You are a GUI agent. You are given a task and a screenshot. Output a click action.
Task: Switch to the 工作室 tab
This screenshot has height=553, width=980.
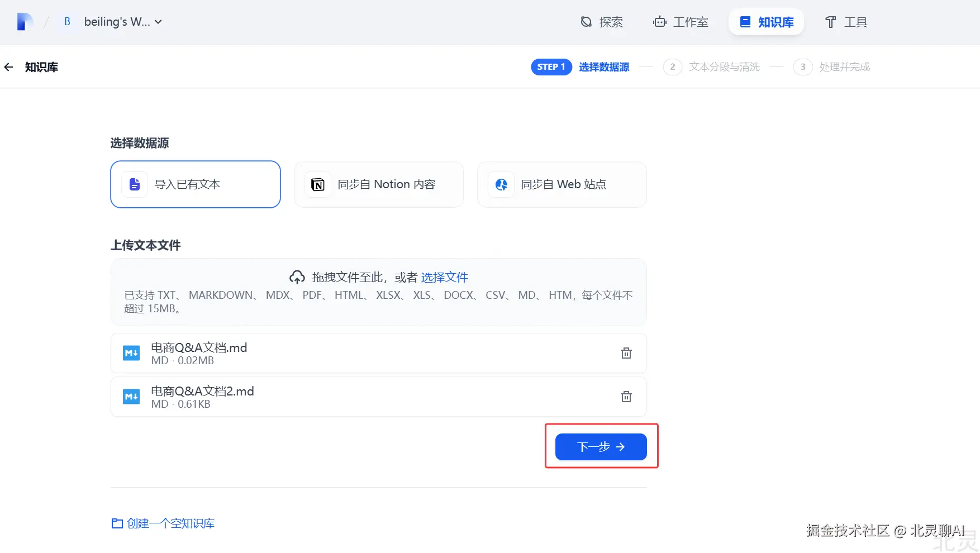681,22
